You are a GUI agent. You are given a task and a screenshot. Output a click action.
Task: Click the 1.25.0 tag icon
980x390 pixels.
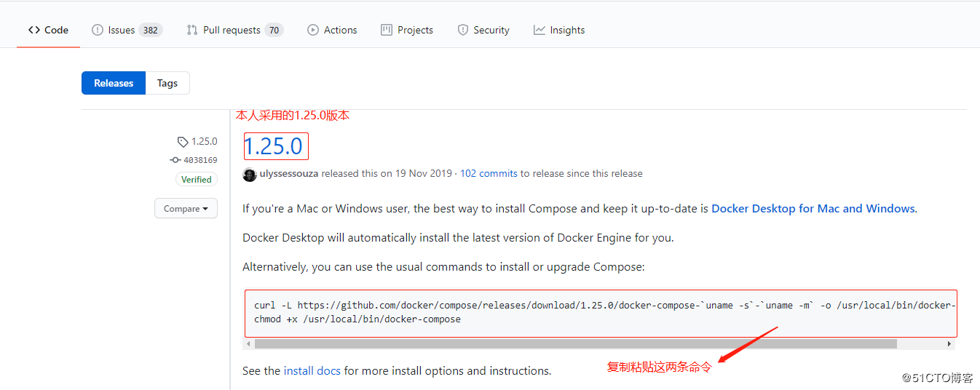tap(183, 142)
